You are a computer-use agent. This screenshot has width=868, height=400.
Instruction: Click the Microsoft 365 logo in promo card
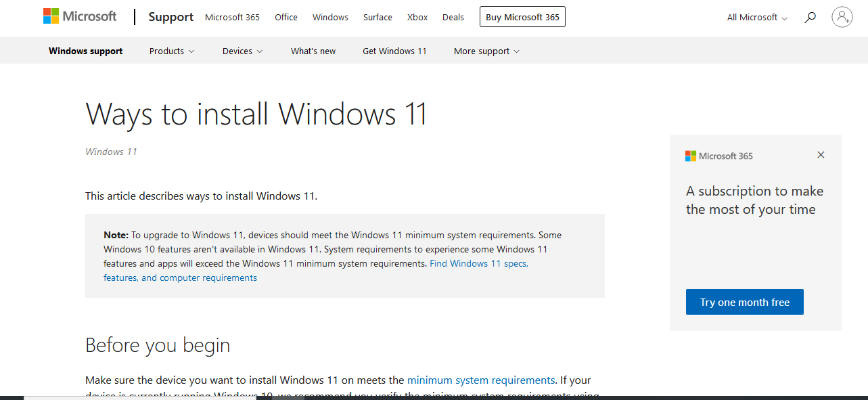718,156
